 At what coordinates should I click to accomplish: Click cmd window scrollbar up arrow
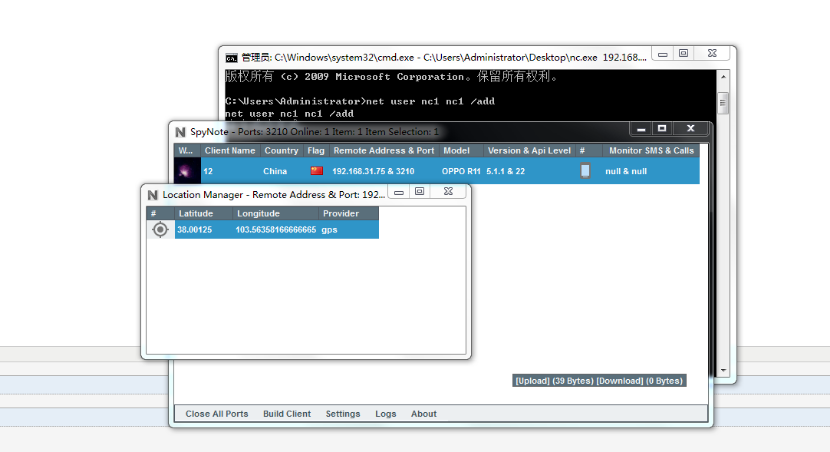tap(723, 77)
